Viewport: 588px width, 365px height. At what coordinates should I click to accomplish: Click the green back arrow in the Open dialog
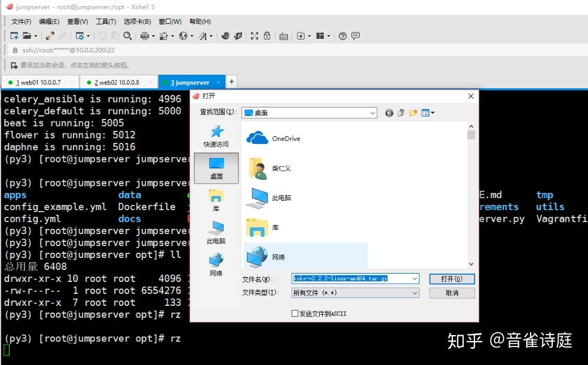[x=389, y=112]
